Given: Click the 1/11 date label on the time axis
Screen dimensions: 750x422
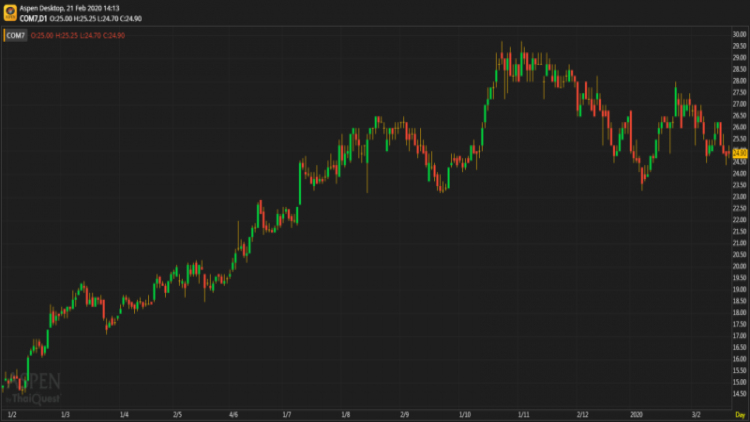Looking at the screenshot, I should point(524,415).
